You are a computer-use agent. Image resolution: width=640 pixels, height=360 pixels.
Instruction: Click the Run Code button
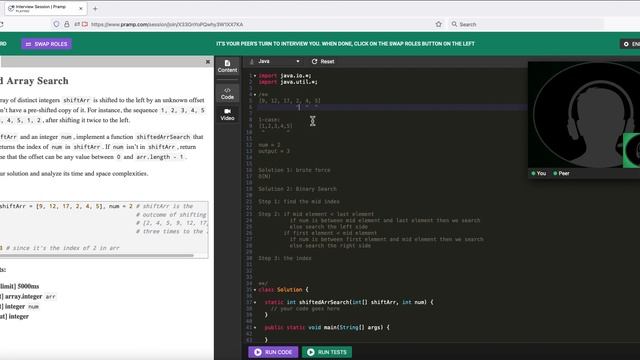tap(273, 352)
